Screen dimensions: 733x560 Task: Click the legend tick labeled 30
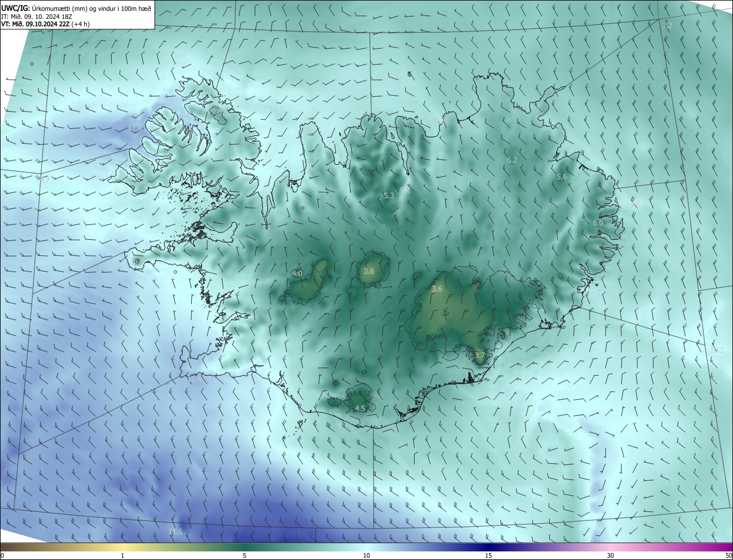(610, 555)
